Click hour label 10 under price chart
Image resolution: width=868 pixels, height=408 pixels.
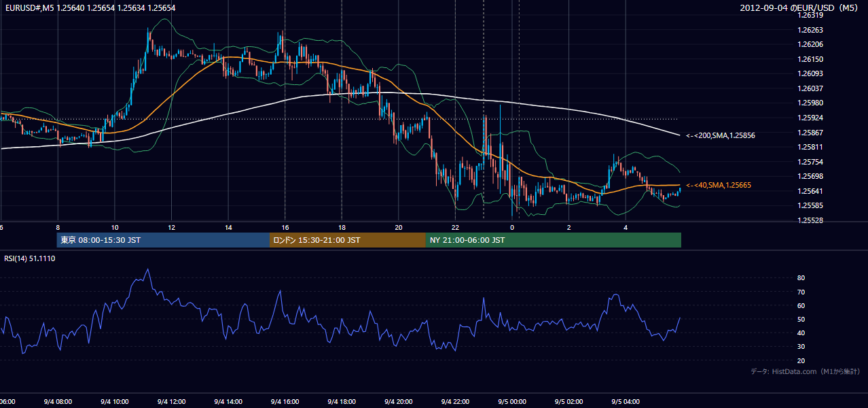click(115, 228)
